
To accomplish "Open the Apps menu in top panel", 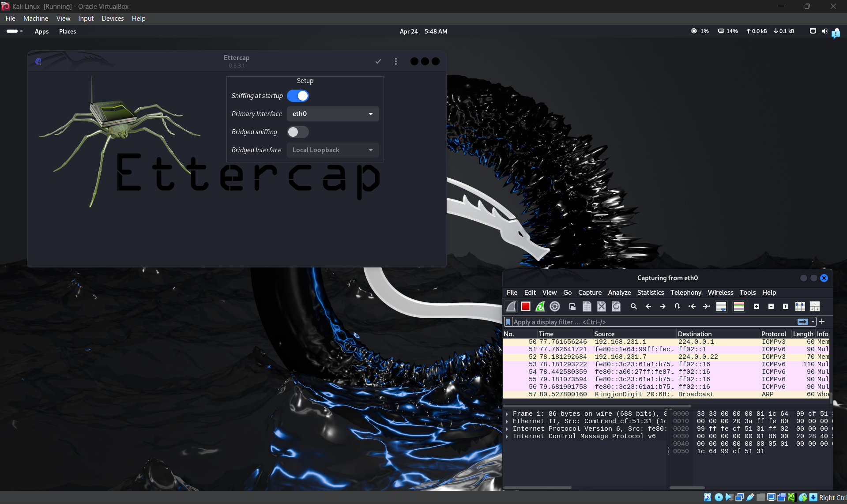I will [x=41, y=31].
